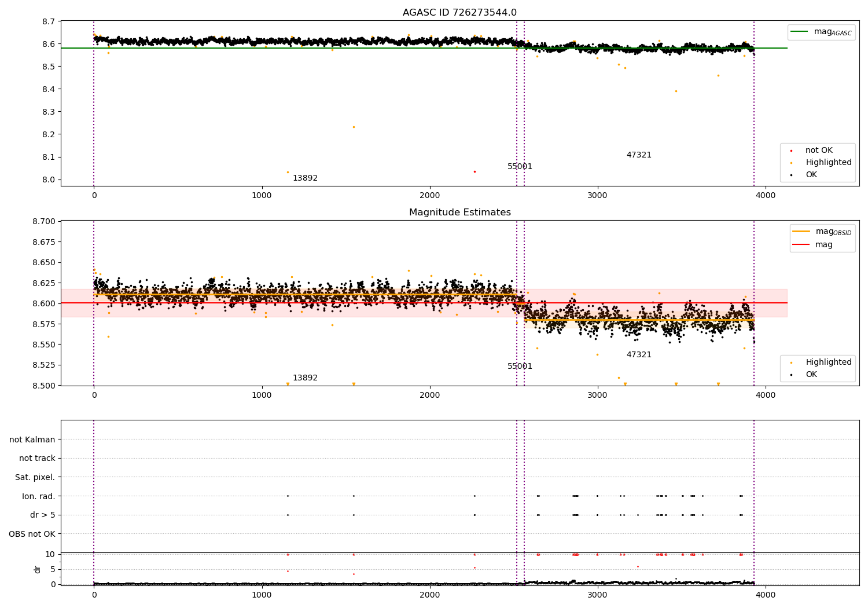Click the "8.3" y-axis tick label

click(49, 112)
